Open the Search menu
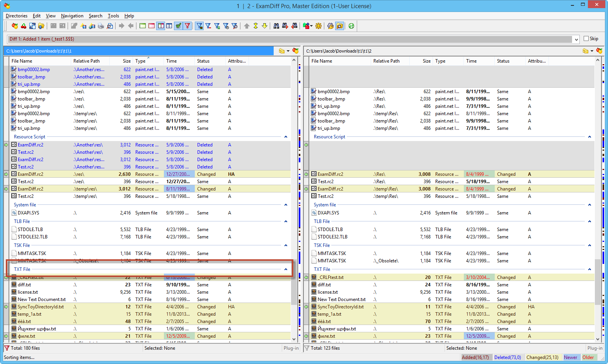Image resolution: width=608 pixels, height=364 pixels. [95, 16]
